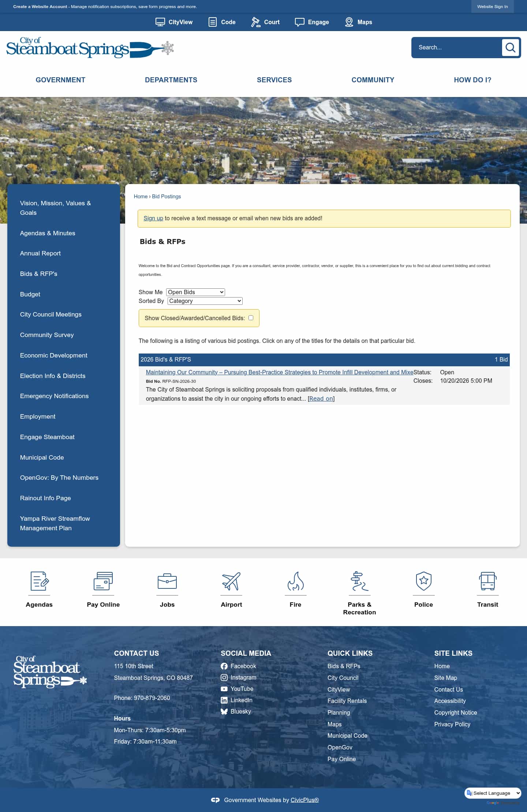Click Create a Website Account link
The image size is (527, 812).
(40, 7)
